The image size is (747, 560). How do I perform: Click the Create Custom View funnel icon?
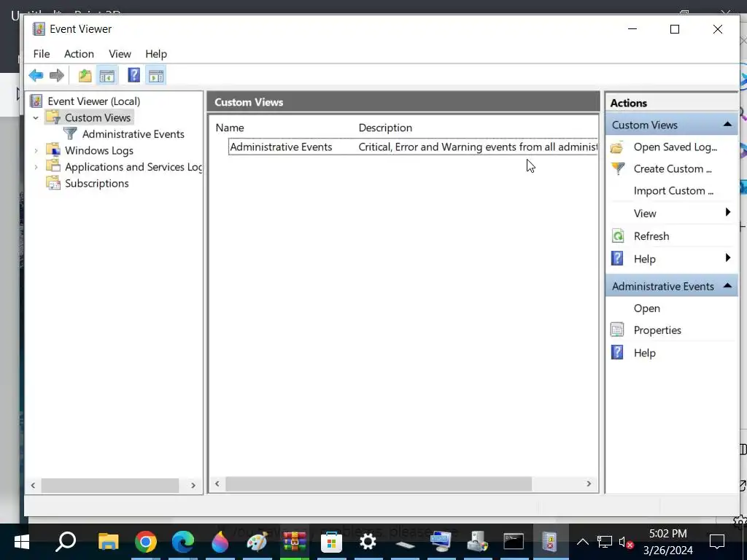click(618, 168)
